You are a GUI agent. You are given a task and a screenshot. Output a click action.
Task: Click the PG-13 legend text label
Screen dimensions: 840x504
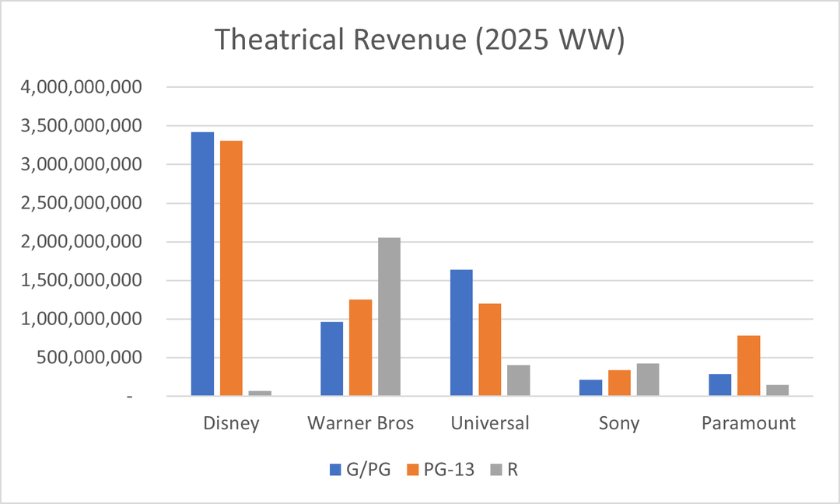click(447, 469)
